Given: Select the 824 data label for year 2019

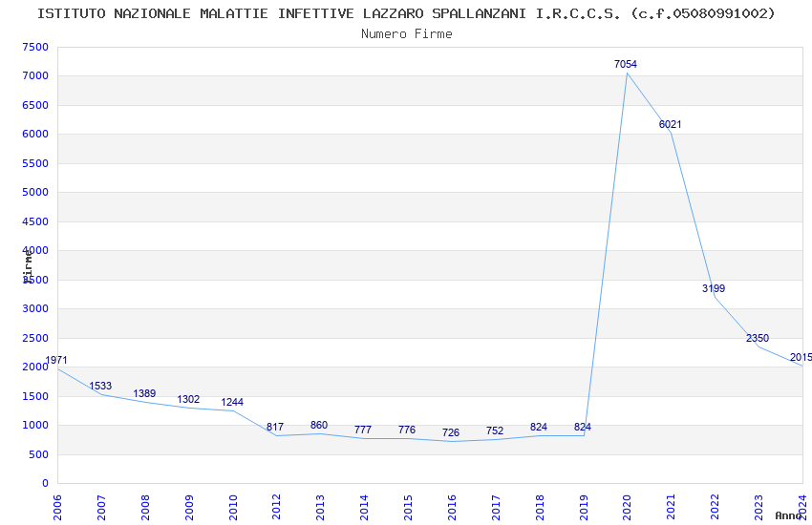Looking at the screenshot, I should [x=583, y=428].
